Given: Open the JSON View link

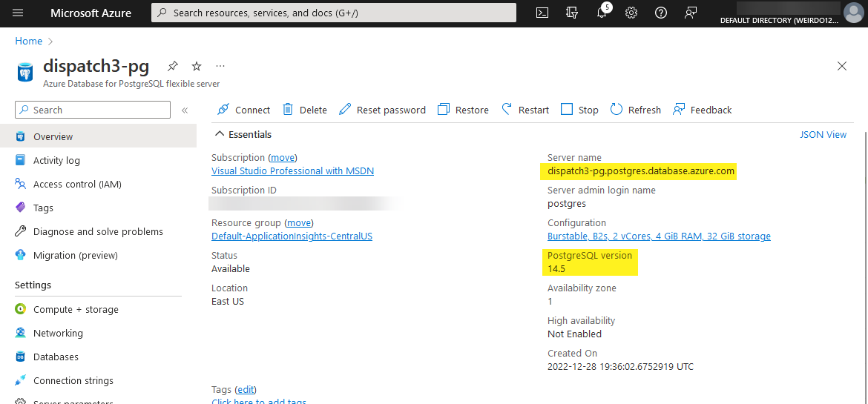Looking at the screenshot, I should coord(823,134).
